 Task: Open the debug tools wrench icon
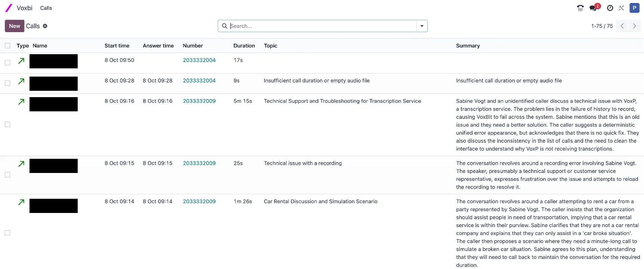click(622, 8)
